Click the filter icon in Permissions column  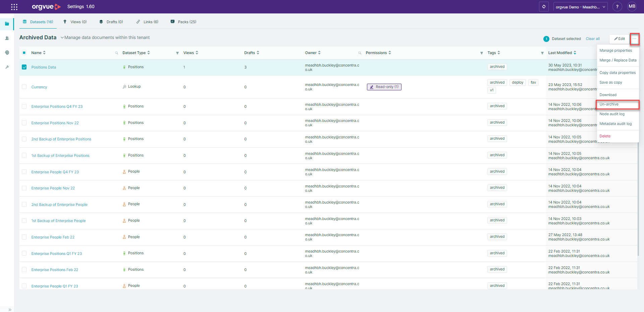pos(482,53)
